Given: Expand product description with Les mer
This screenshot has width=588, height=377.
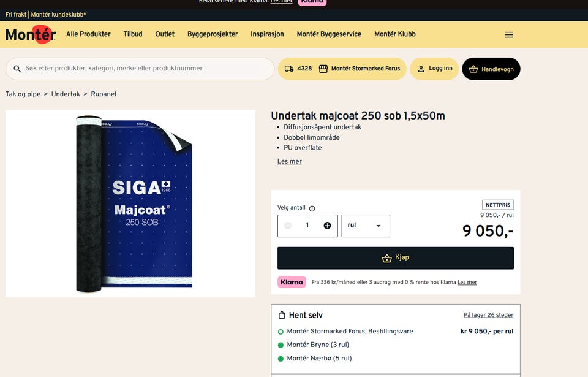Looking at the screenshot, I should point(290,161).
